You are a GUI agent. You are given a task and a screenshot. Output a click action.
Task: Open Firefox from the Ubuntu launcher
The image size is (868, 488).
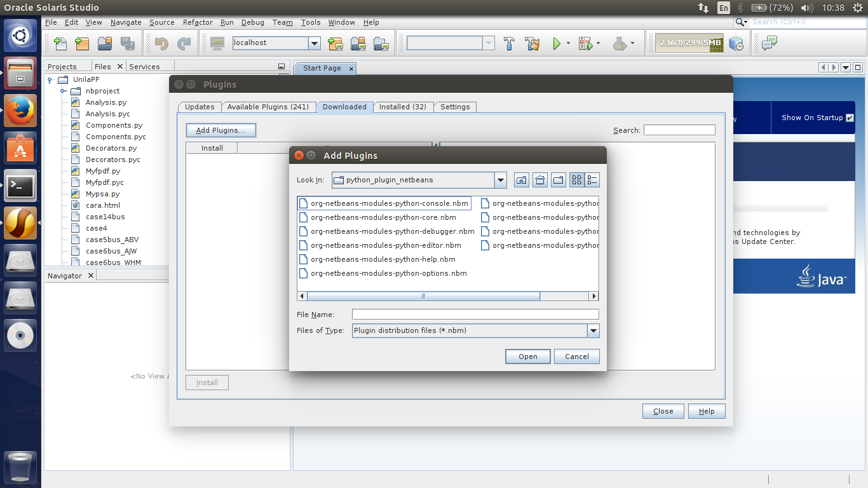(20, 110)
